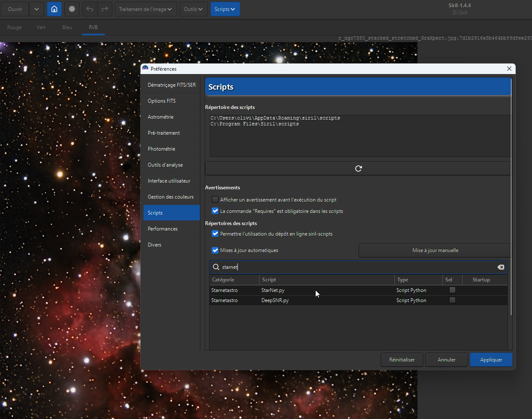Click Script Python type of StarNet.py row
Viewport: 532px width, 419px height.
pyautogui.click(x=411, y=290)
